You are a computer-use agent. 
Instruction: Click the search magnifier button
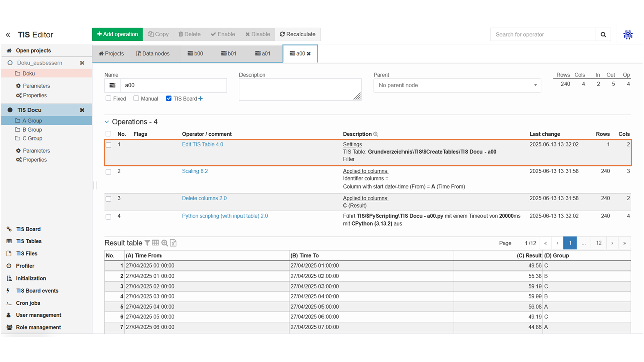603,35
